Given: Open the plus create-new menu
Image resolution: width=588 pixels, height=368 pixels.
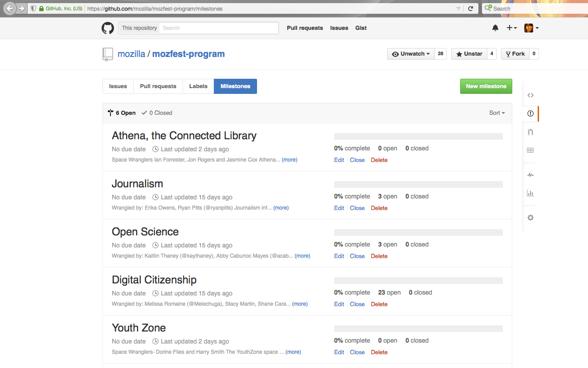Looking at the screenshot, I should tap(511, 28).
